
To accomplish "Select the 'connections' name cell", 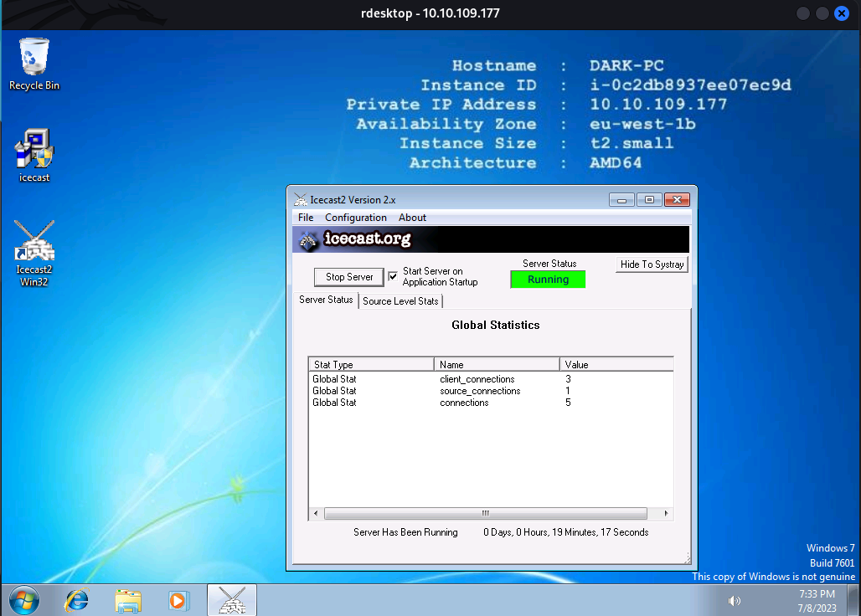I will 464,403.
